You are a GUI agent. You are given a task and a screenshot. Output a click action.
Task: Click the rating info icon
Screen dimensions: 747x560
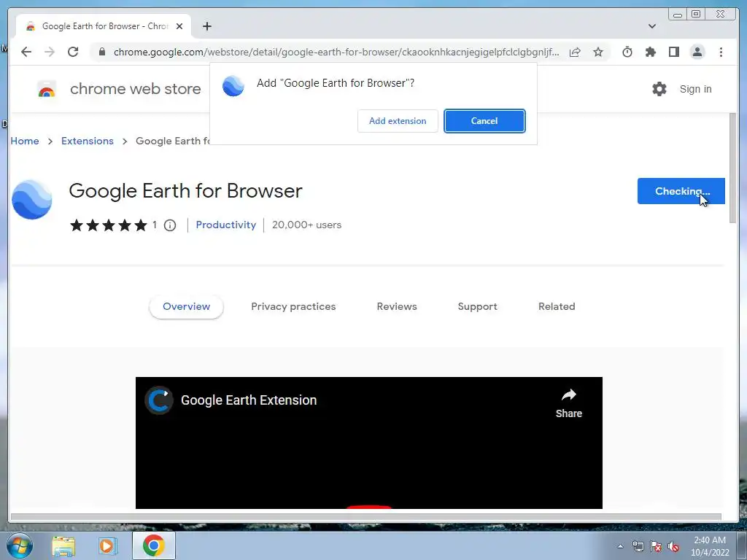click(169, 225)
